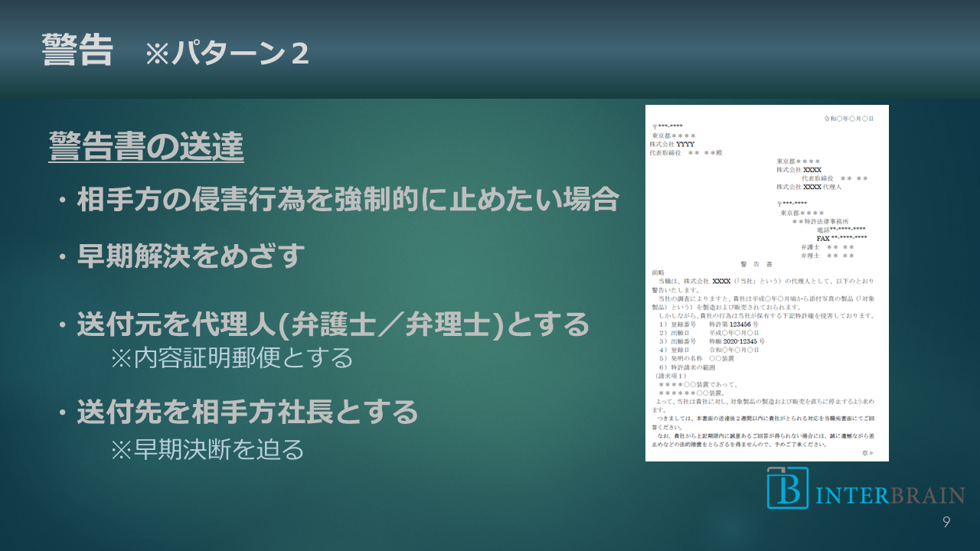
Task: Click the INTERBRAIN wordmark text
Action: pos(888,495)
